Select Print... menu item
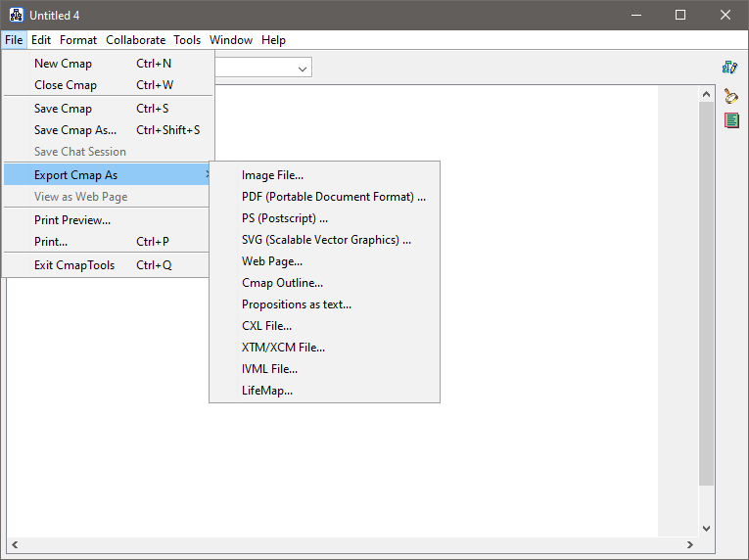This screenshot has height=560, width=749. pyautogui.click(x=107, y=241)
